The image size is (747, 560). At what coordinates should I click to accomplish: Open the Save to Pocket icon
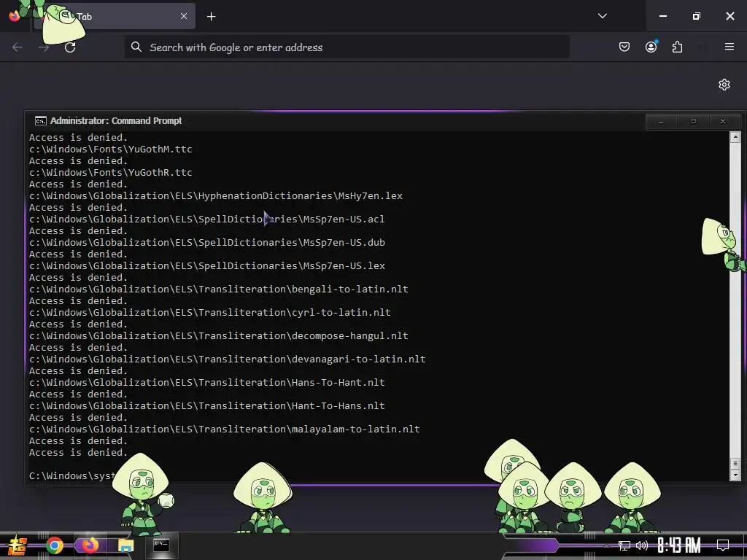[624, 47]
